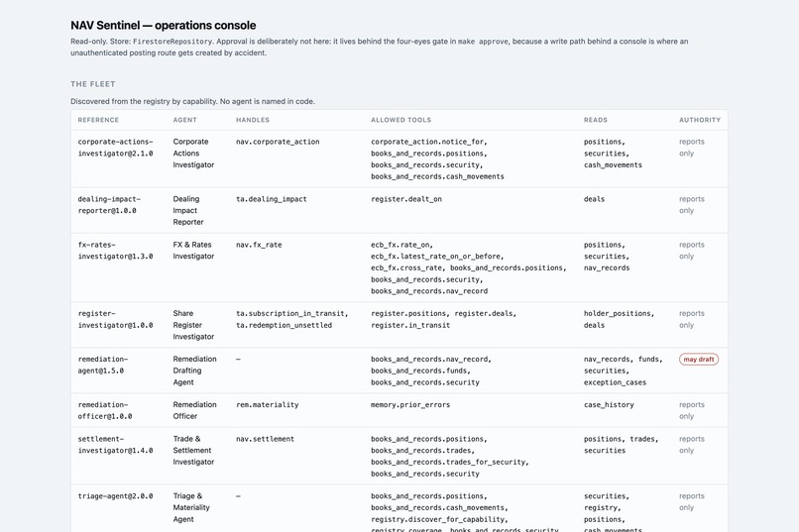Screen dimensions: 799x532
Task: Select reference remediation-officer@1.0.0
Action: (x=105, y=411)
